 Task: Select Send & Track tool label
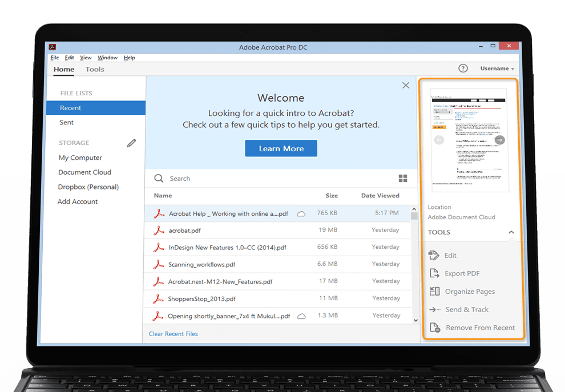(x=467, y=309)
